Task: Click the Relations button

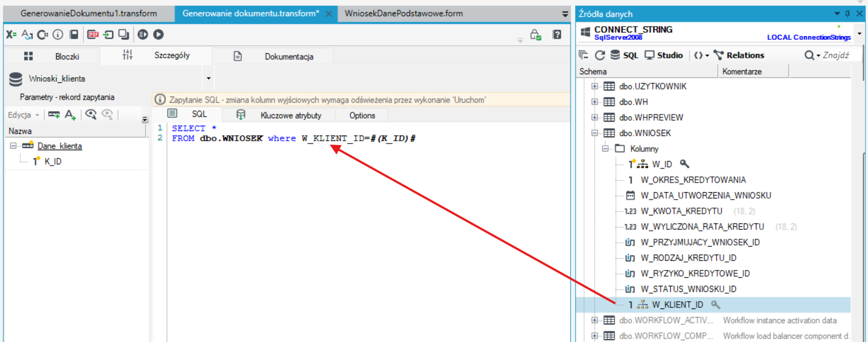Action: coord(739,55)
